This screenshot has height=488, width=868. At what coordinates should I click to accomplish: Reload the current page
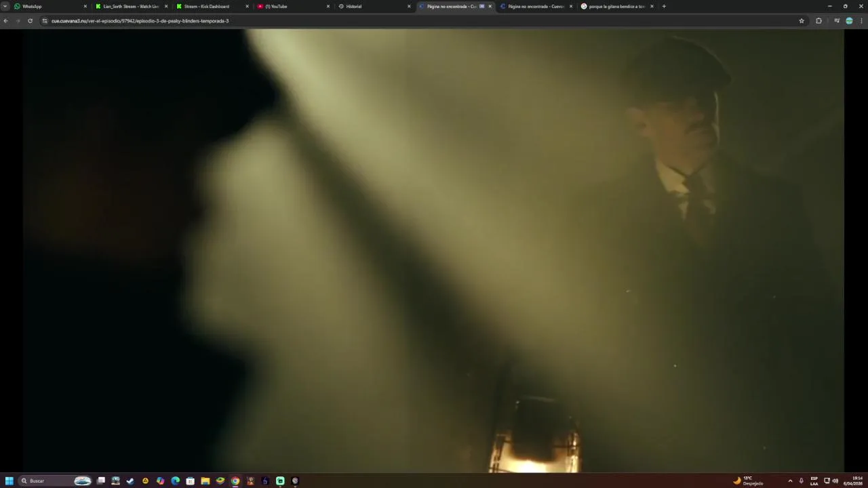30,21
